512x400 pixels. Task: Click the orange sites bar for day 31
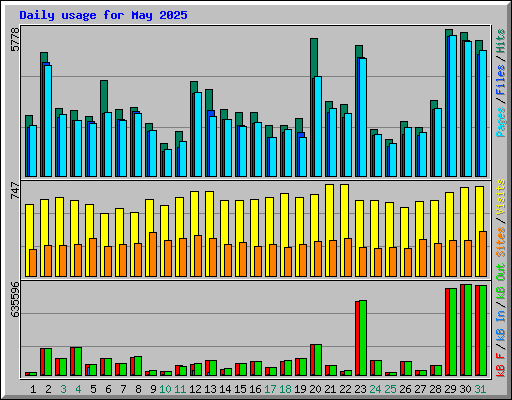483,254
